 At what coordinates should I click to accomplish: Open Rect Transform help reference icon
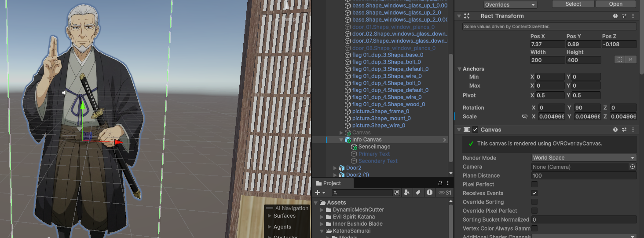615,16
